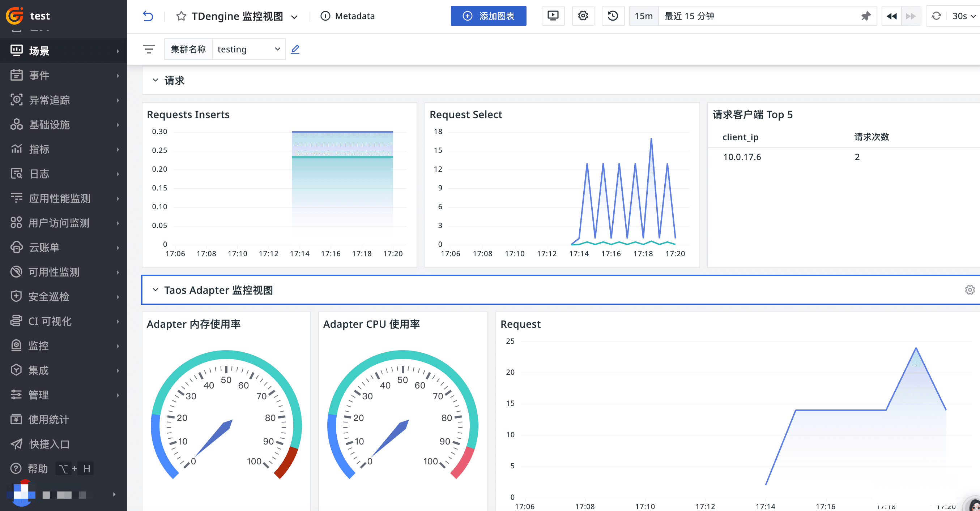Star the TDengine dashboard as favorite
This screenshot has height=511, width=980.
tap(181, 16)
